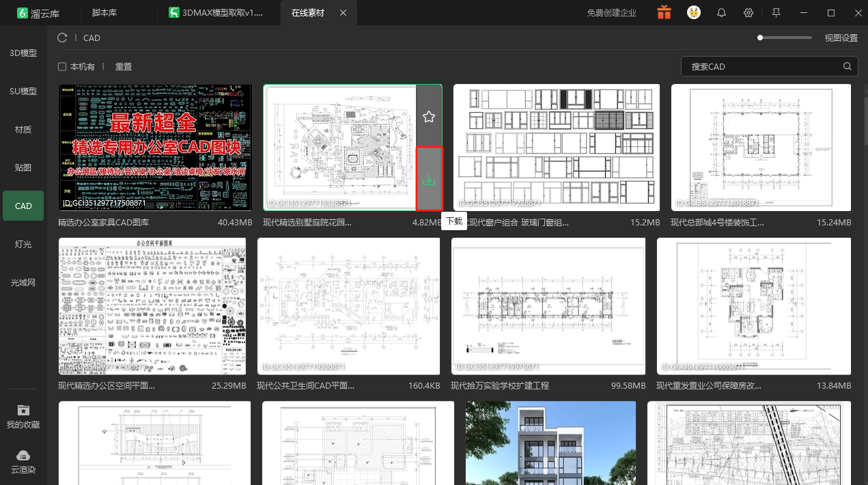Open 现代重发置业公司保障房 thumbnail
Viewport: 868px width, 485px height.
tap(754, 306)
